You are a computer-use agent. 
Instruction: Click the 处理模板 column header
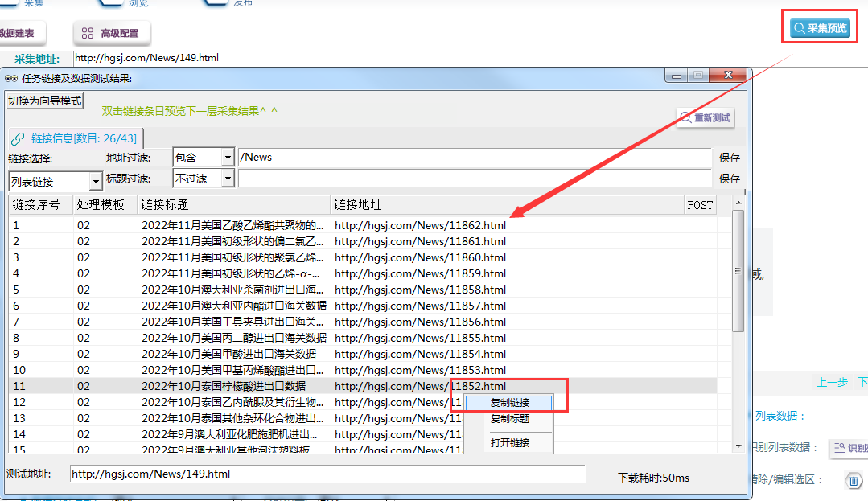[x=105, y=205]
